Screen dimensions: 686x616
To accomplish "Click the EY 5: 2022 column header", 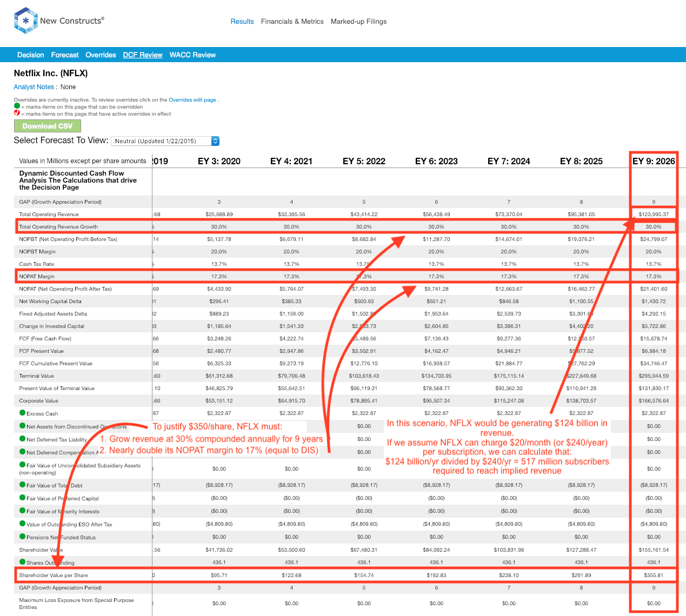I will pyautogui.click(x=364, y=161).
